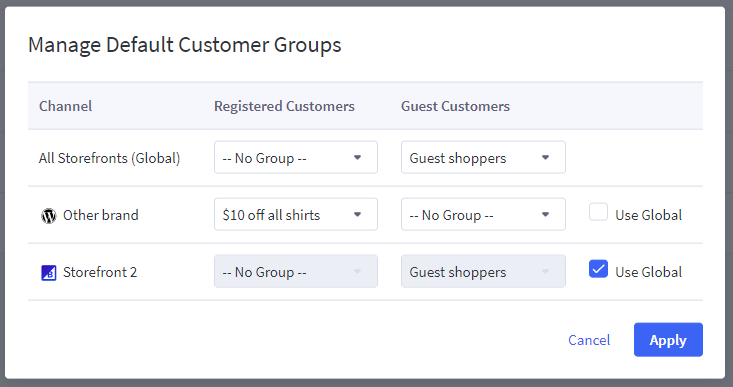Viewport: 733px width, 387px height.
Task: Enable Use Global for Other brand
Action: pos(598,212)
